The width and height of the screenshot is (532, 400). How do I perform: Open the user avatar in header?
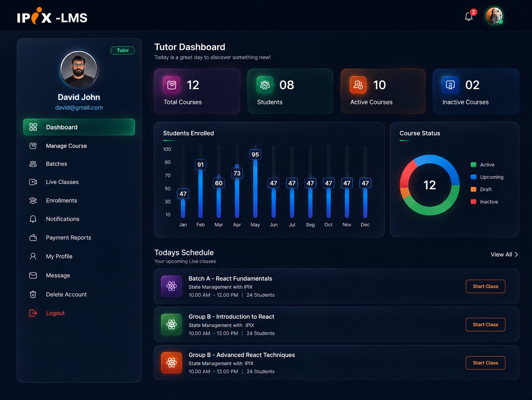494,16
